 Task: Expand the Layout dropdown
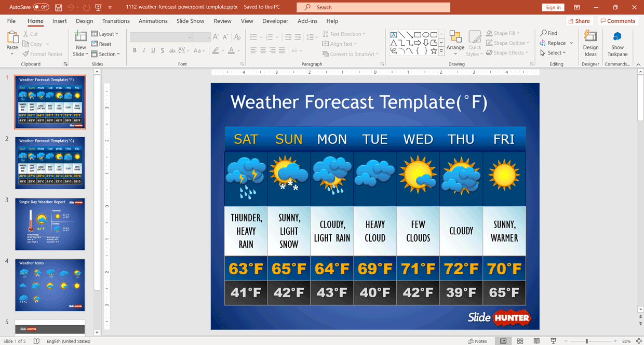tap(106, 33)
